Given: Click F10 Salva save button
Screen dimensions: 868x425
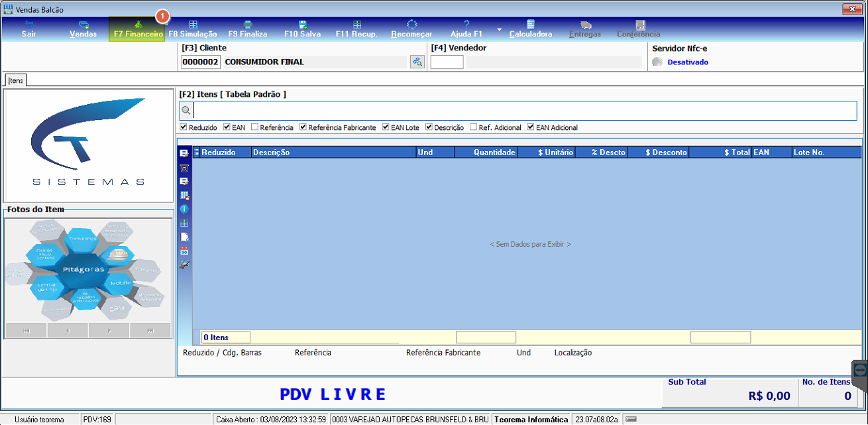Looking at the screenshot, I should [302, 29].
